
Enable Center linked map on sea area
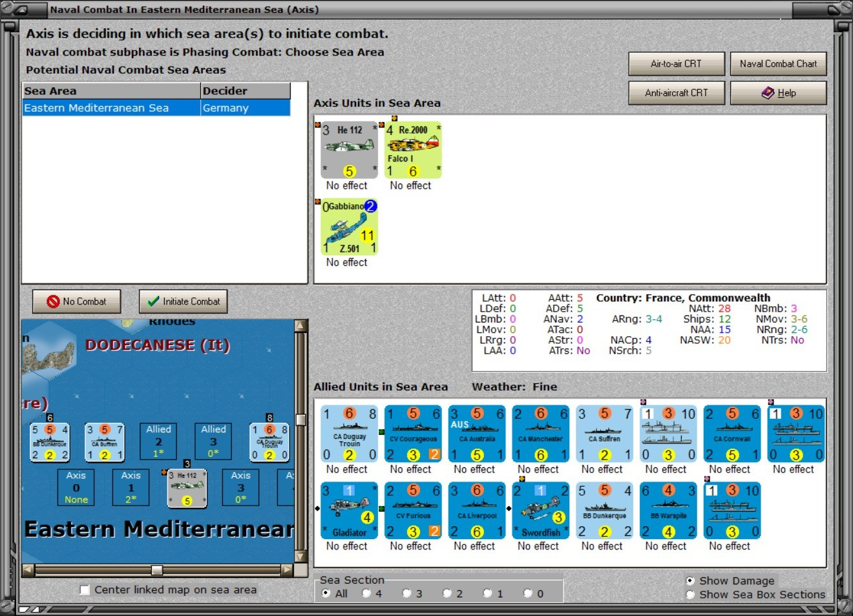tap(85, 589)
